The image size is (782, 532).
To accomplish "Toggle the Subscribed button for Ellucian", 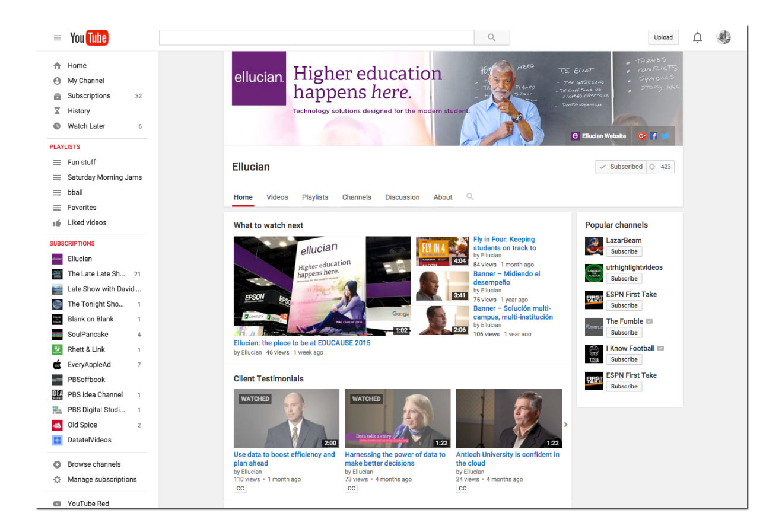I will click(621, 167).
